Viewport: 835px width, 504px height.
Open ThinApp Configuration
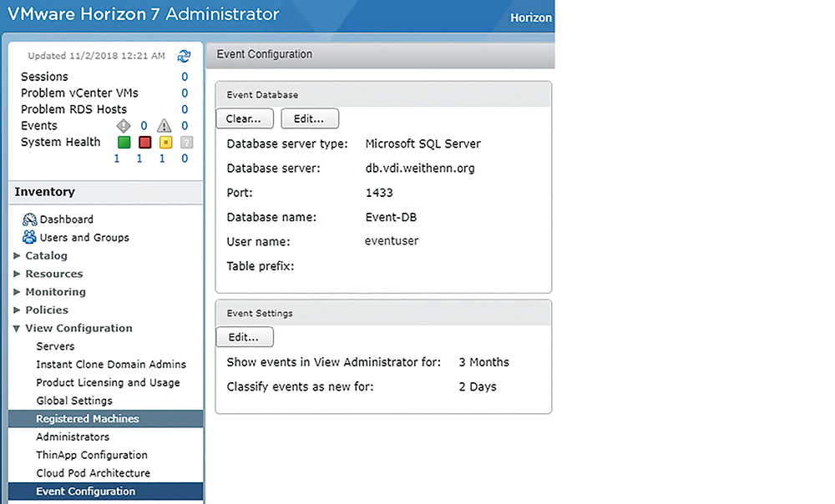point(92,455)
